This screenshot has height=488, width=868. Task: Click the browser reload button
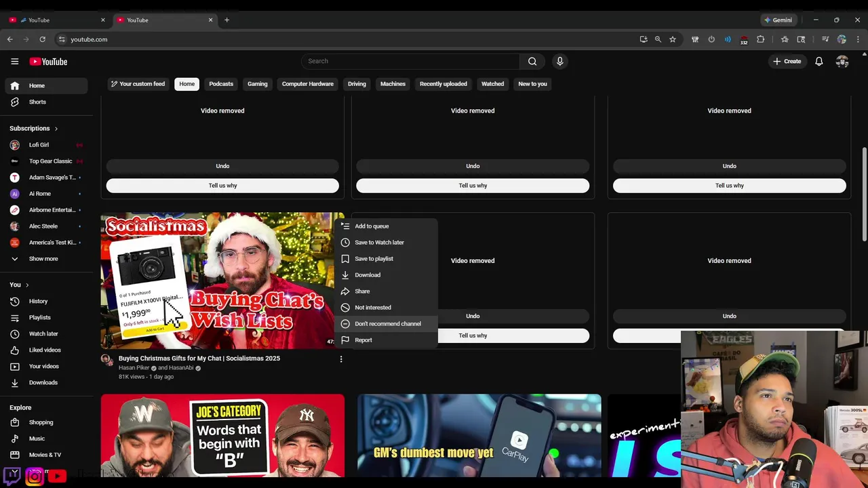pyautogui.click(x=42, y=39)
